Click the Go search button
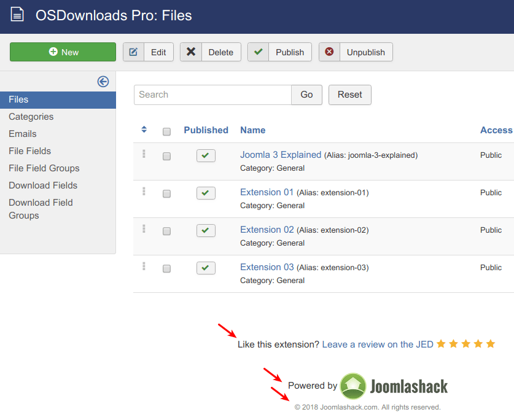Screen dimensions: 514x420 click(306, 95)
